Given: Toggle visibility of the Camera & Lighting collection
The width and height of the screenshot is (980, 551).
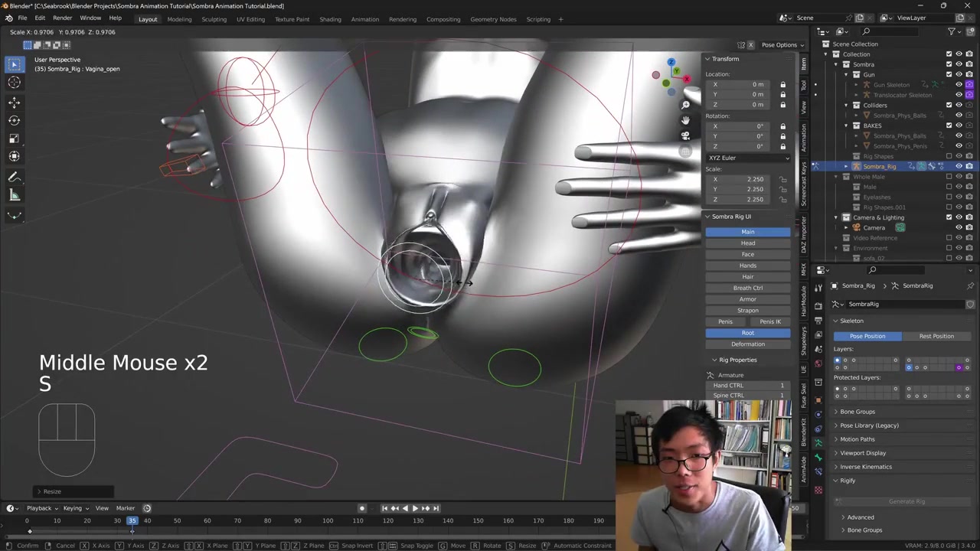Looking at the screenshot, I should click(x=959, y=217).
